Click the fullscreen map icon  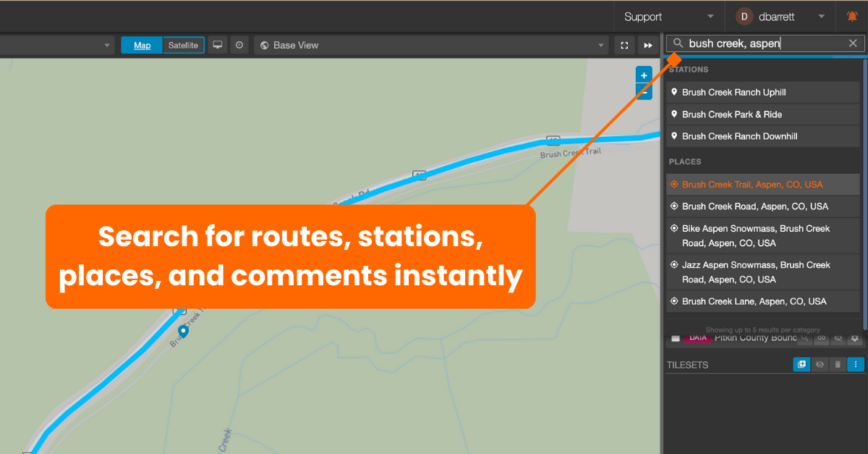pos(624,46)
